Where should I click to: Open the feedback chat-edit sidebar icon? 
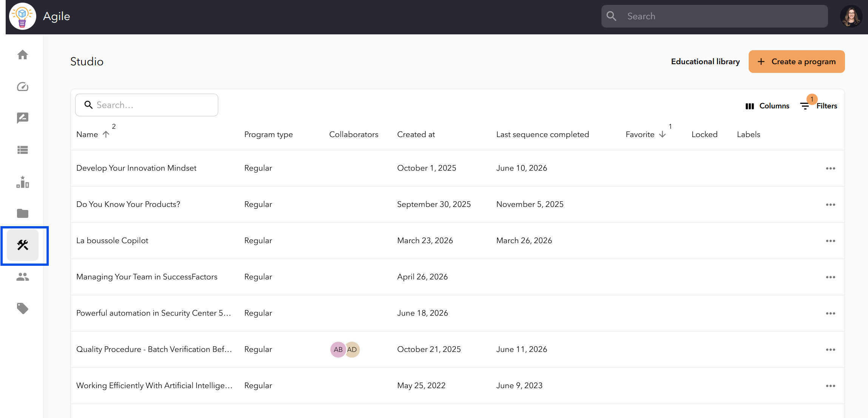coord(23,118)
